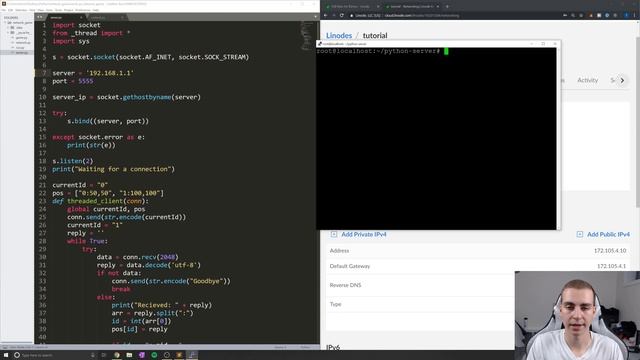The image size is (640, 360).
Task: Collapse the network_game folder in sidebar
Action: (x=5, y=23)
